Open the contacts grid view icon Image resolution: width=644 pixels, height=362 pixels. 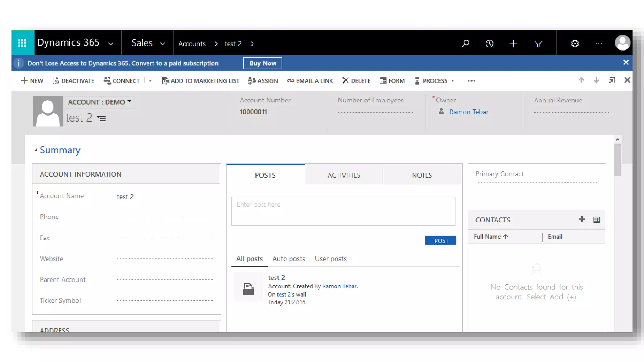(597, 220)
